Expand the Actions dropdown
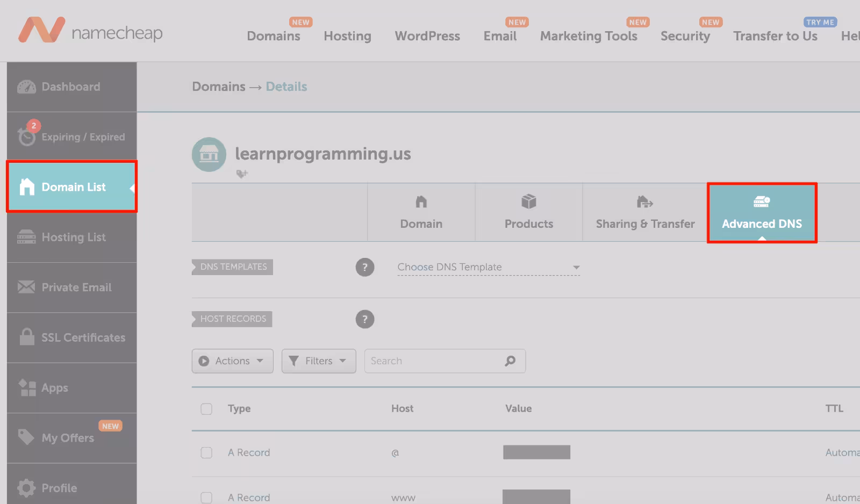 tap(232, 361)
